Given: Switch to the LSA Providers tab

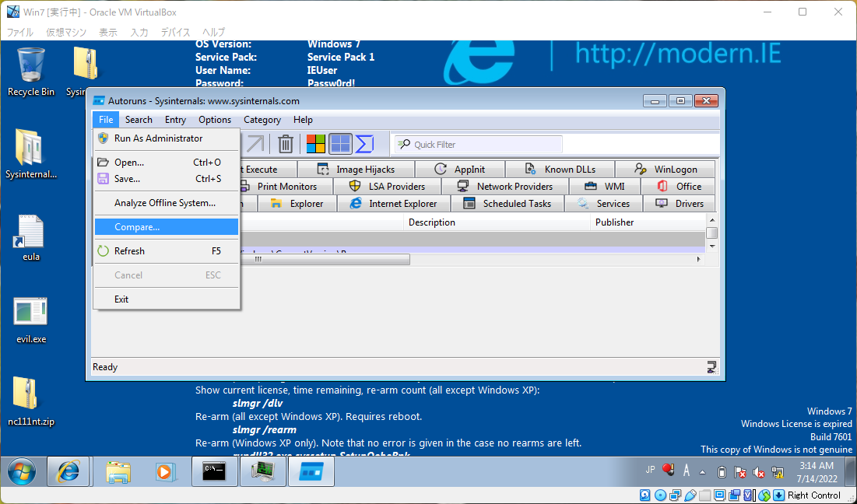Looking at the screenshot, I should pyautogui.click(x=387, y=186).
